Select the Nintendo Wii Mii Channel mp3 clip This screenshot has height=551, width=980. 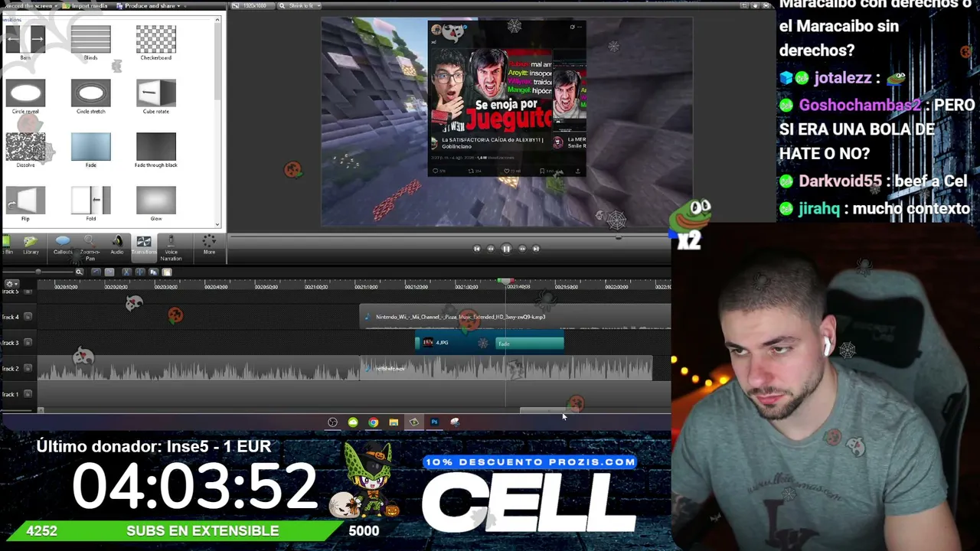[x=515, y=317]
